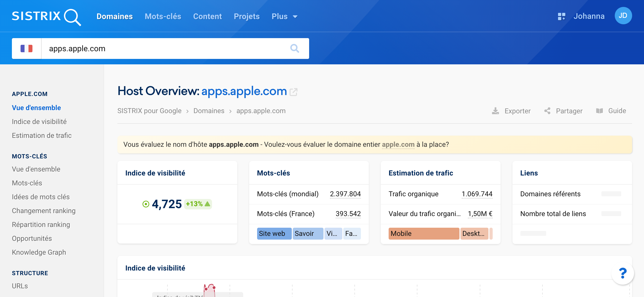Open Répartition ranking in sidebar

click(x=41, y=224)
